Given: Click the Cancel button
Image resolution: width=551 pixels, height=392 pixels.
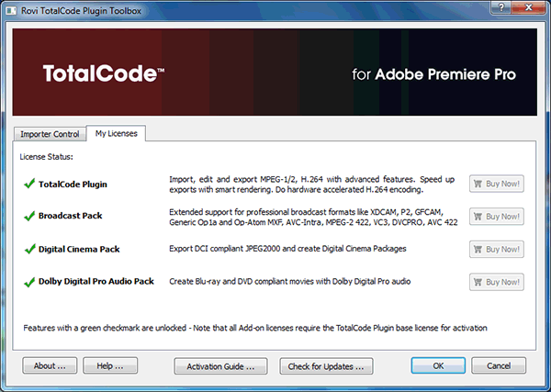Looking at the screenshot, I should click(499, 365).
